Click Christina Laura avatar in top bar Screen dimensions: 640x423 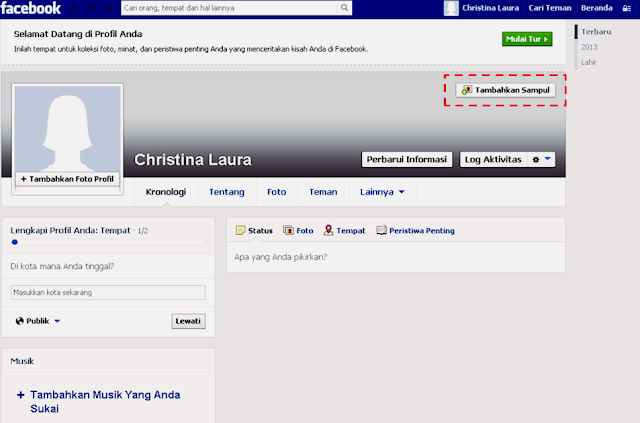pyautogui.click(x=451, y=8)
